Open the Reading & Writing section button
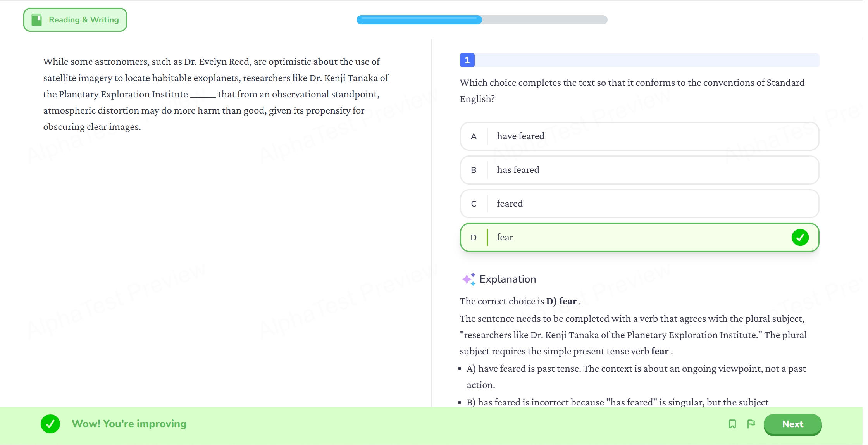The height and width of the screenshot is (445, 868). (75, 20)
